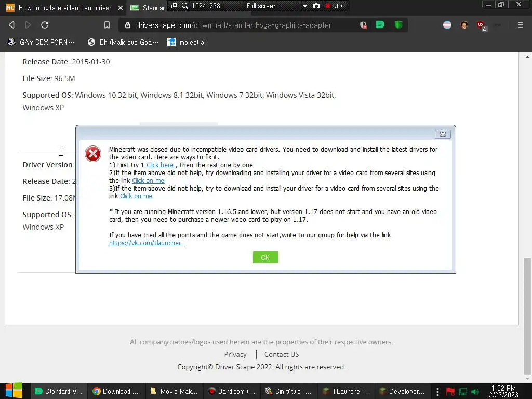Screen dimensions: 532x399
Task: Open the blocked-content icon in the address bar
Action: [363, 25]
